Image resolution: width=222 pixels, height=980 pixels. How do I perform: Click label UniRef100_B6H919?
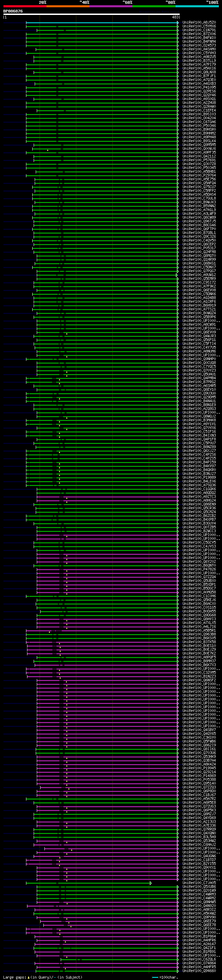(x=199, y=305)
